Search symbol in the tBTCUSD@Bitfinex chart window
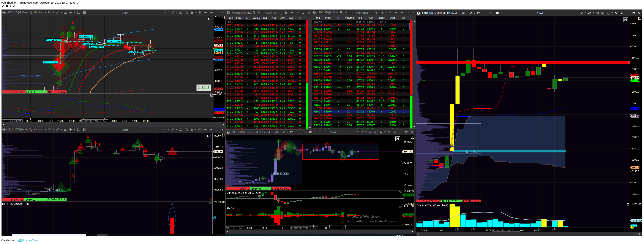 click(x=31, y=13)
